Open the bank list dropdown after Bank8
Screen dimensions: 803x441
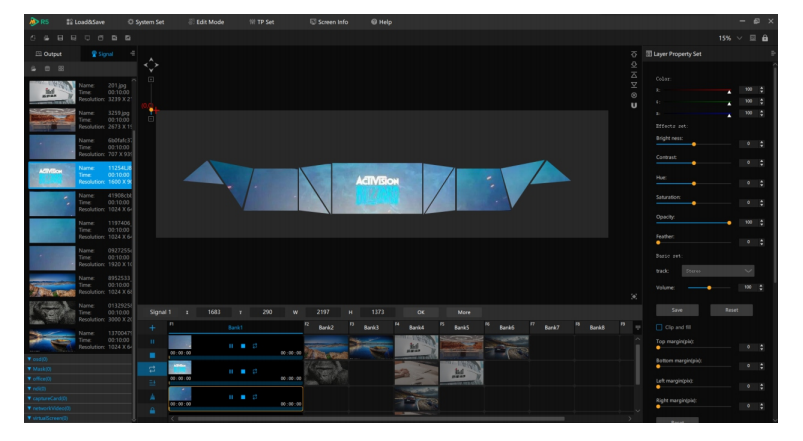point(638,328)
